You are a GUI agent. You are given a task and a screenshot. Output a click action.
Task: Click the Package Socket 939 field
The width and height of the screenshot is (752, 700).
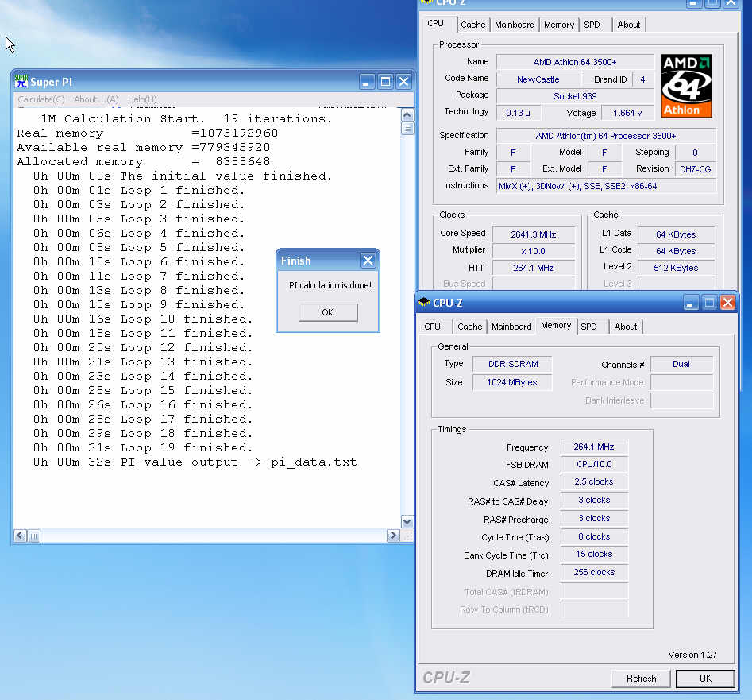[575, 96]
